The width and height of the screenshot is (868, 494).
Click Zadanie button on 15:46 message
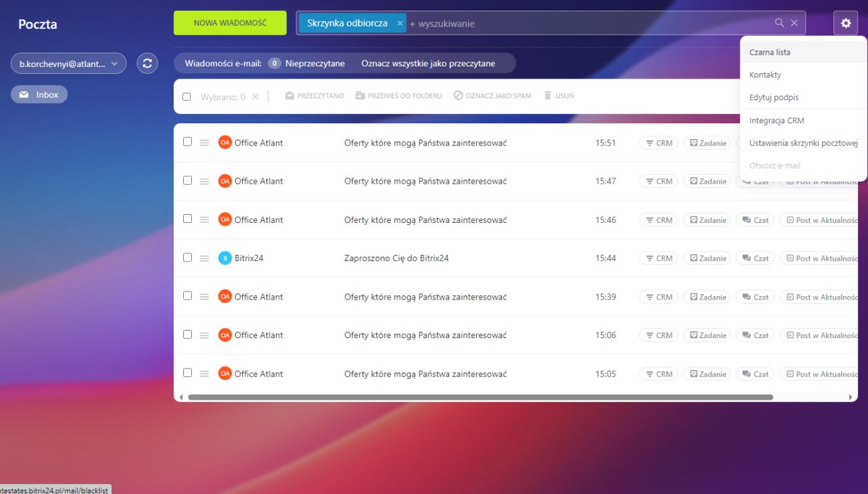[707, 220]
